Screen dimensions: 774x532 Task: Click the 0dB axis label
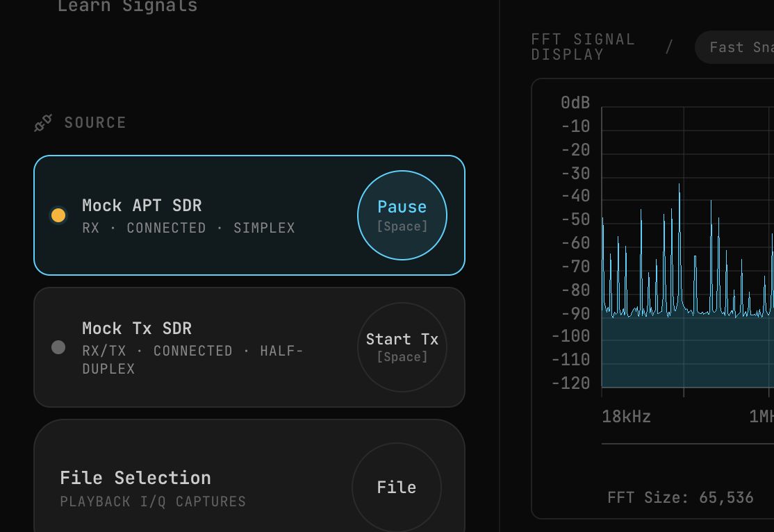[x=575, y=103]
